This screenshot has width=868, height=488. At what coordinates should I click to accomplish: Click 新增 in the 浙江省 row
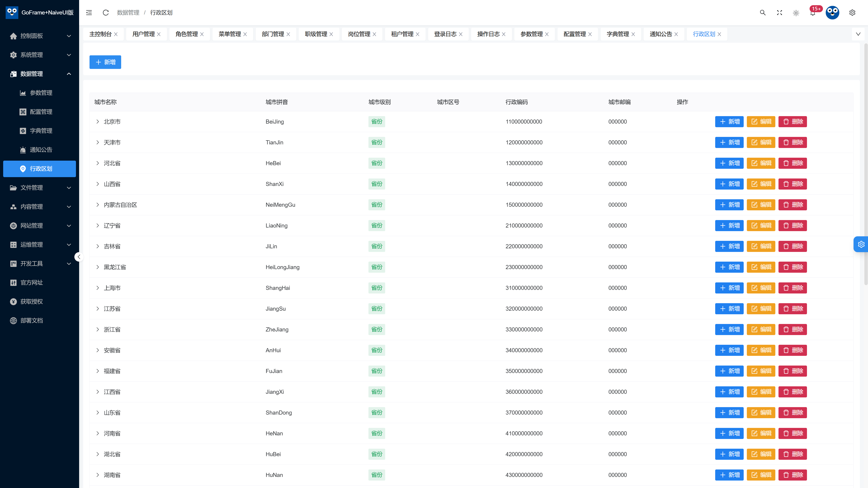(729, 329)
